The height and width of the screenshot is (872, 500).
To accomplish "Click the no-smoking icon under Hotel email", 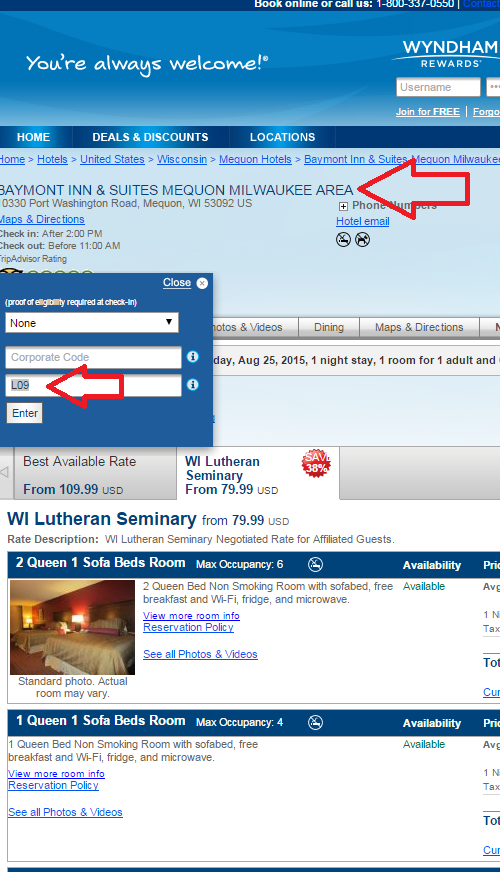I will (x=344, y=240).
